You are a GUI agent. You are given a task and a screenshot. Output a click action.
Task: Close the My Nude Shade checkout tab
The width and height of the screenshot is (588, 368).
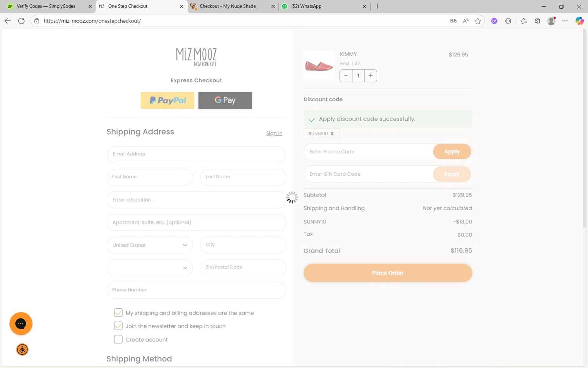coord(273,6)
